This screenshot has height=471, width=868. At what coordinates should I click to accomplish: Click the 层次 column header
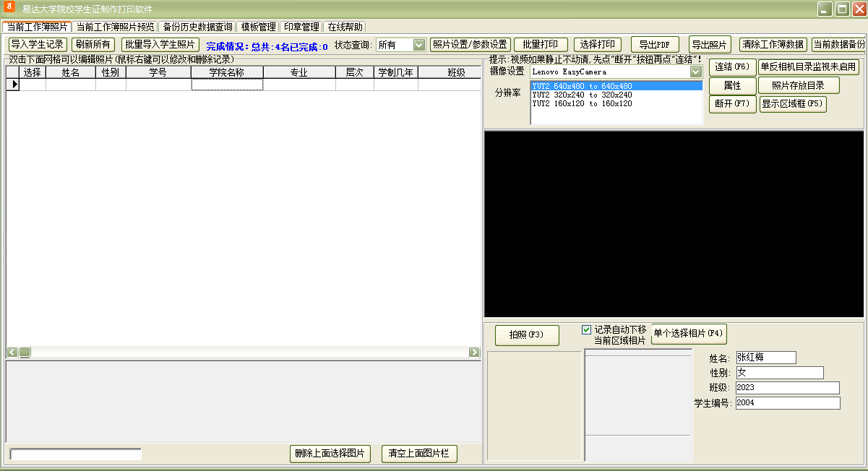click(x=355, y=73)
